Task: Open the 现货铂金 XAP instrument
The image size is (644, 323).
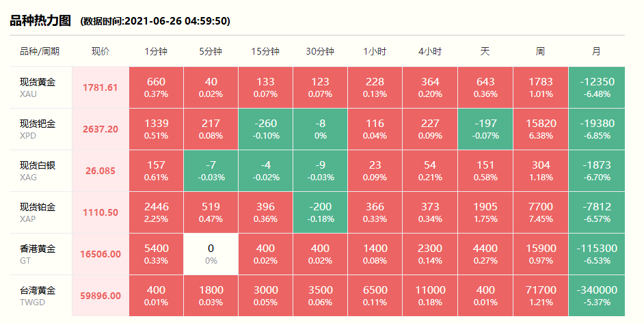Action: [x=38, y=212]
